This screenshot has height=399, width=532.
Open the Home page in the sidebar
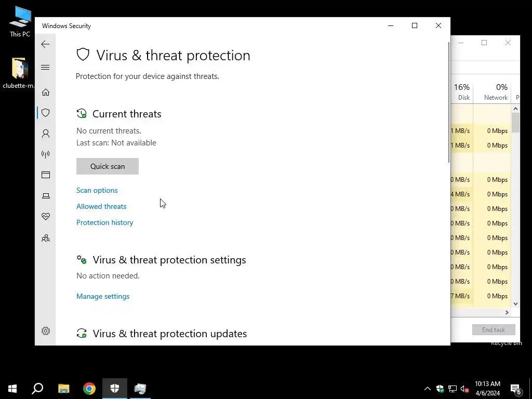click(46, 92)
